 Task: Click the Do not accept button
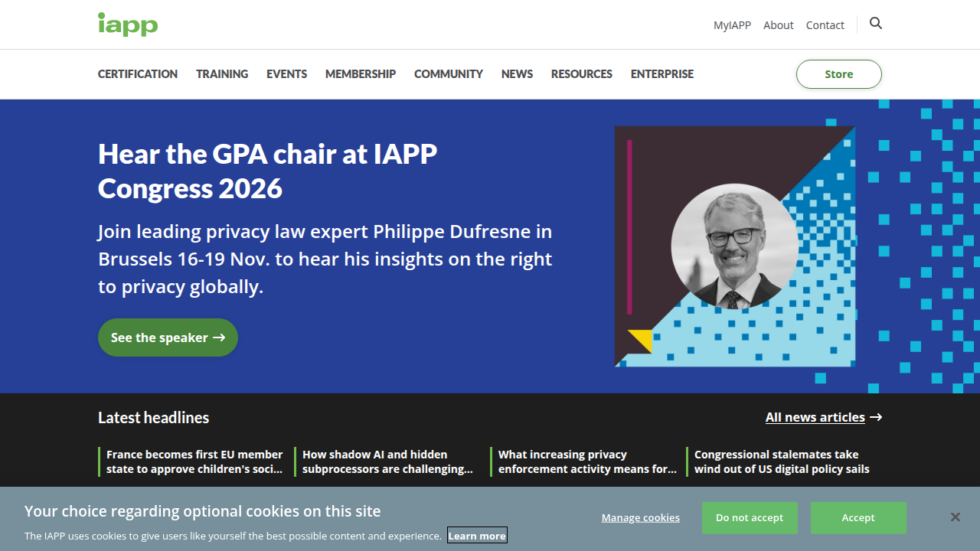(750, 518)
